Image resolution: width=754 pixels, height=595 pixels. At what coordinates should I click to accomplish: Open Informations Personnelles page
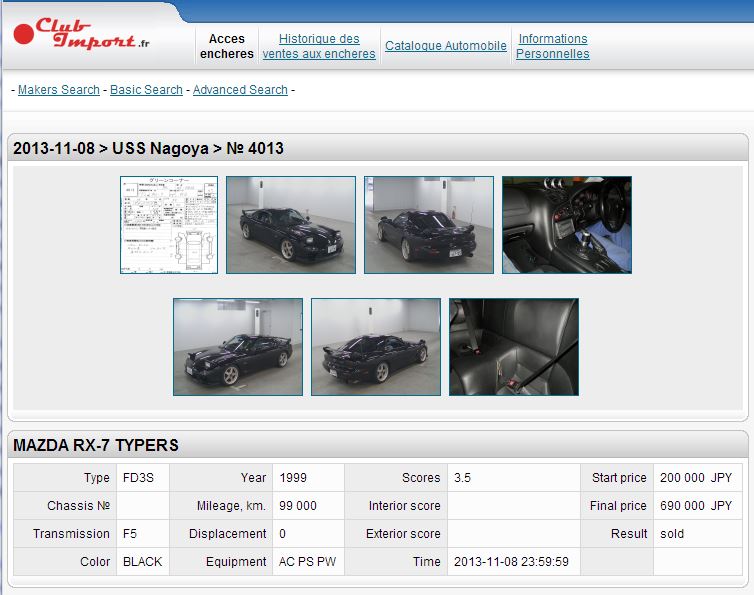[x=553, y=46]
